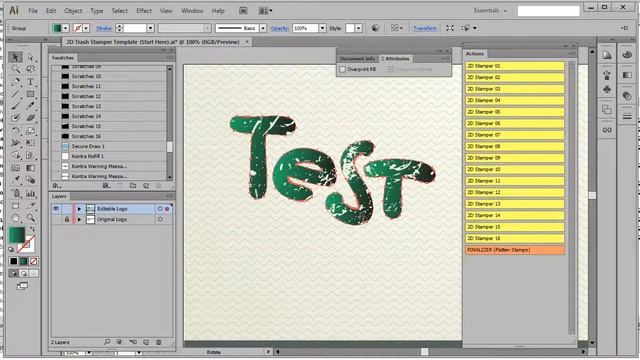The height and width of the screenshot is (360, 640).
Task: Click the Default Fill and Stroke icon
Action: [11, 249]
